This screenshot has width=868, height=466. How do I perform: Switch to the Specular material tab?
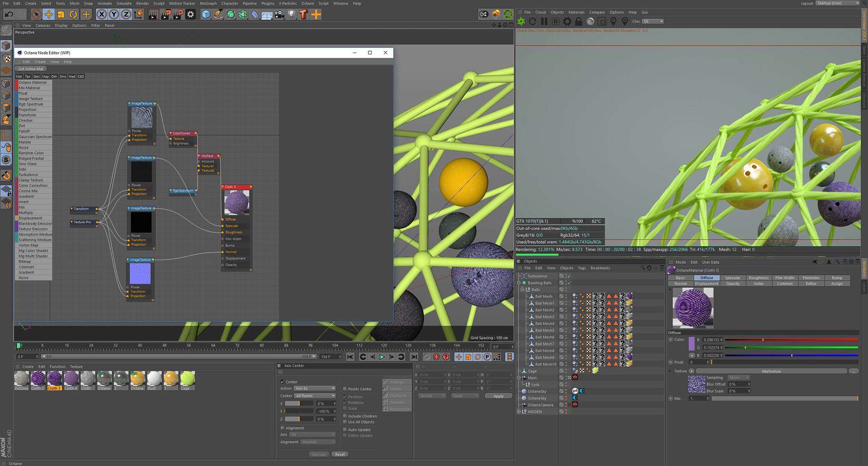coord(733,278)
